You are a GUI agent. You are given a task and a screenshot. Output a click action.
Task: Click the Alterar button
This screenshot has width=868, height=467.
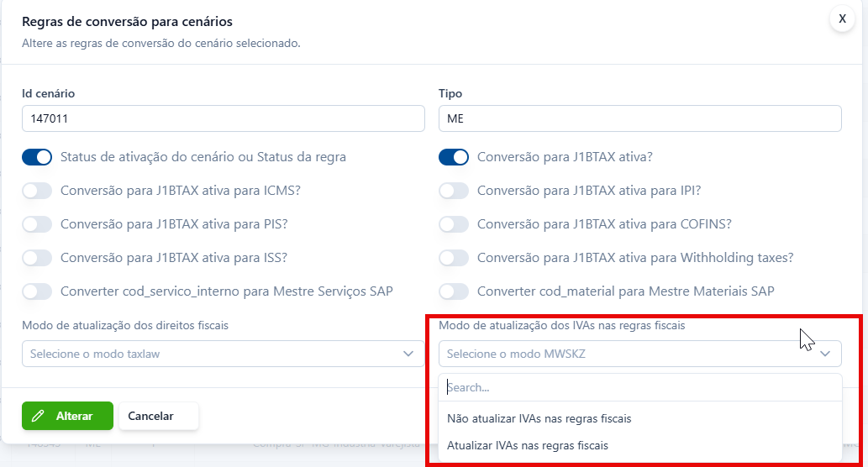point(67,416)
